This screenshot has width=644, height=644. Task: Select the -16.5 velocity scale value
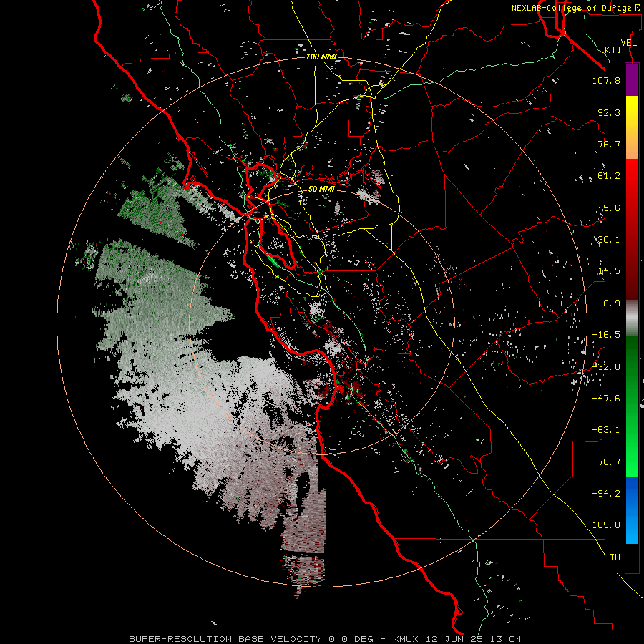(606, 335)
